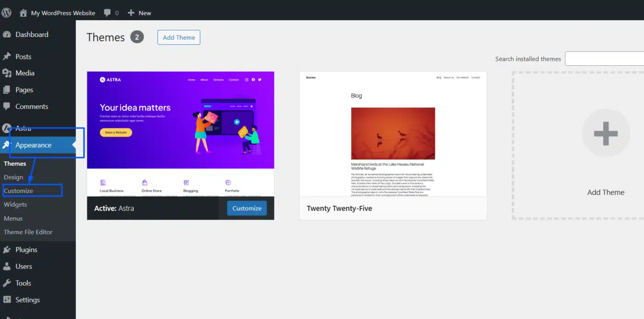
Task: Open the Pages menu item
Action: click(24, 90)
